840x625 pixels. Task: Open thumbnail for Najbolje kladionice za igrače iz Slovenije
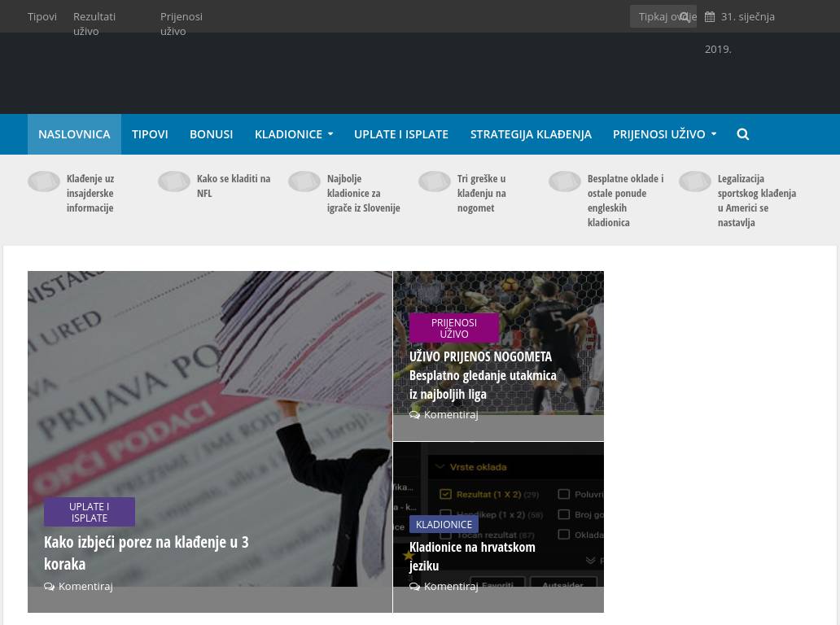304,181
